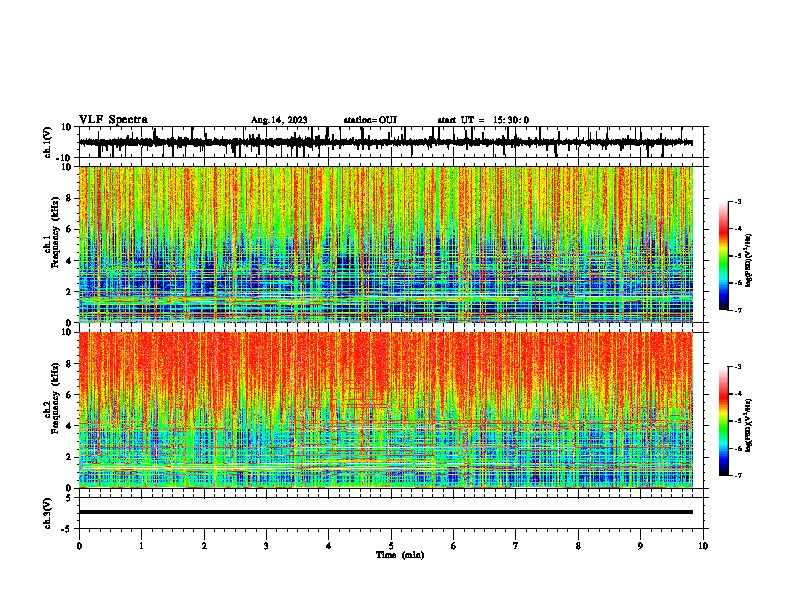
Task: Click the ch.1 spectrogram color bar
Action: coord(724,256)
